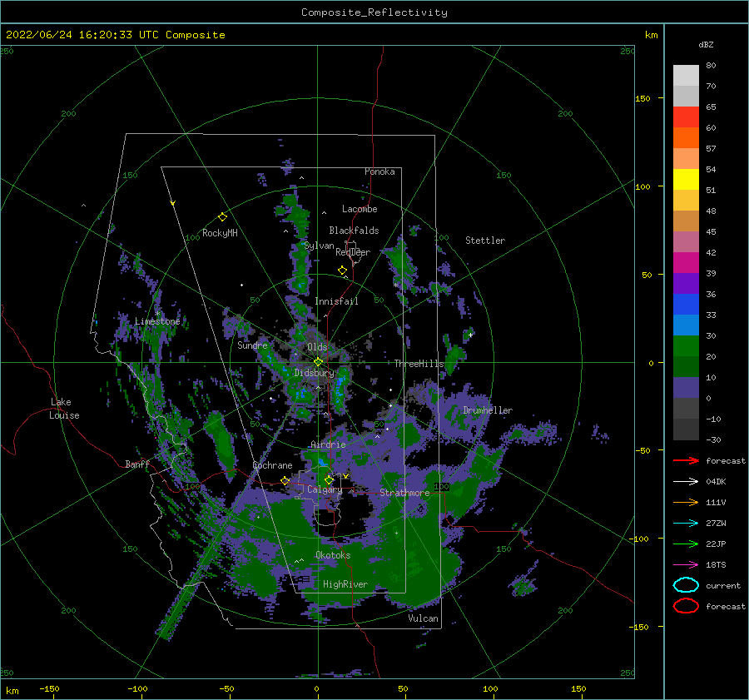Image resolution: width=749 pixels, height=700 pixels.
Task: Click the HighRiver town label
Action: (x=345, y=584)
